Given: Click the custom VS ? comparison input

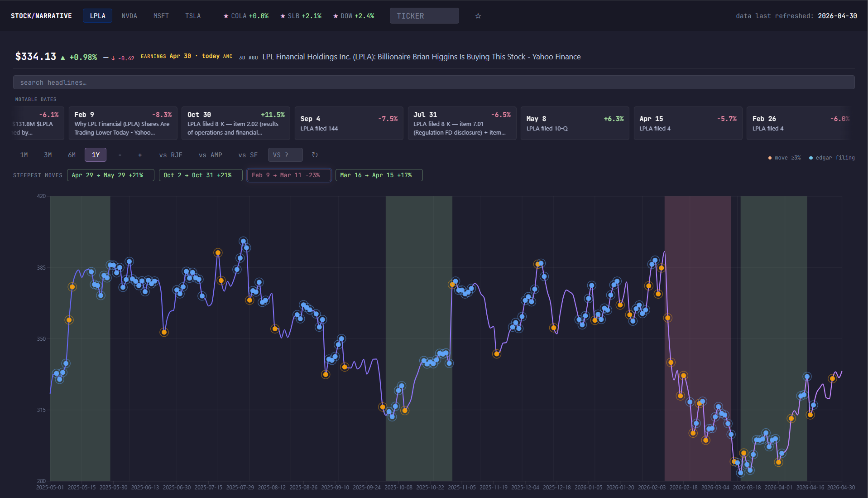Looking at the screenshot, I should (x=285, y=155).
